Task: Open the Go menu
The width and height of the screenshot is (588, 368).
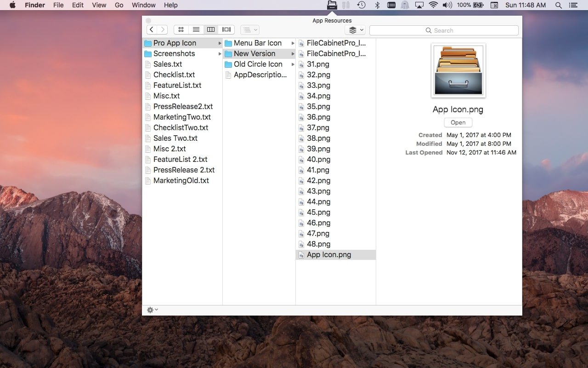Action: [119, 5]
